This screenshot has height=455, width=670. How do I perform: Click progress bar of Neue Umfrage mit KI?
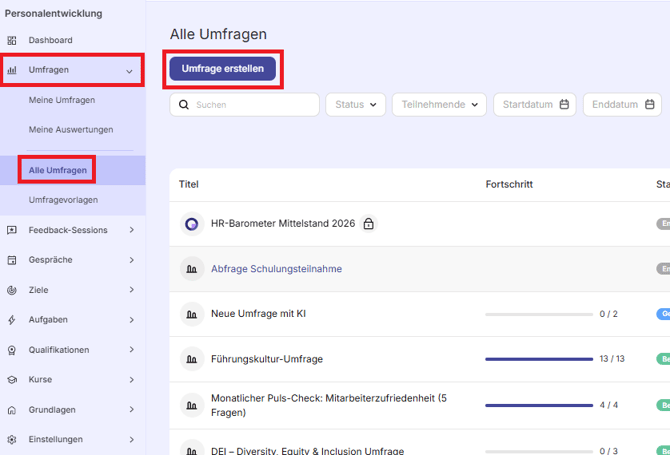click(x=539, y=314)
